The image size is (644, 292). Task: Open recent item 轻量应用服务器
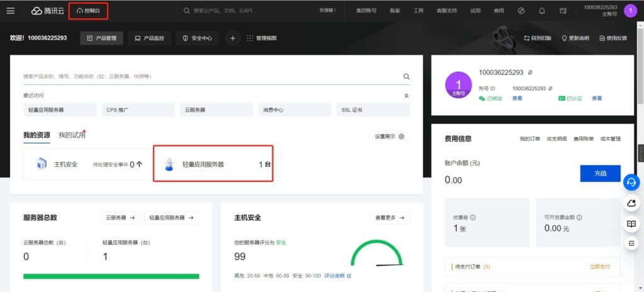point(60,110)
